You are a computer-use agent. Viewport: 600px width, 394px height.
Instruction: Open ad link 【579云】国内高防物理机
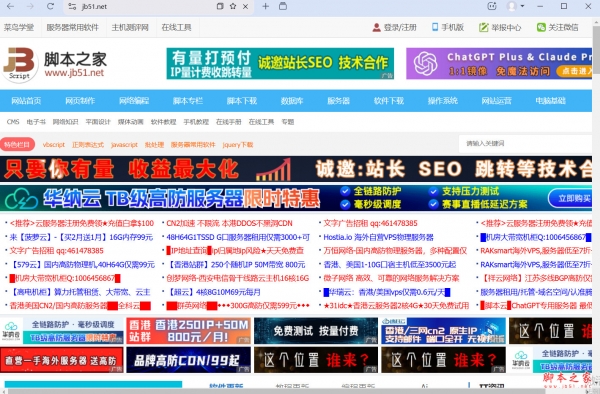tap(82, 264)
